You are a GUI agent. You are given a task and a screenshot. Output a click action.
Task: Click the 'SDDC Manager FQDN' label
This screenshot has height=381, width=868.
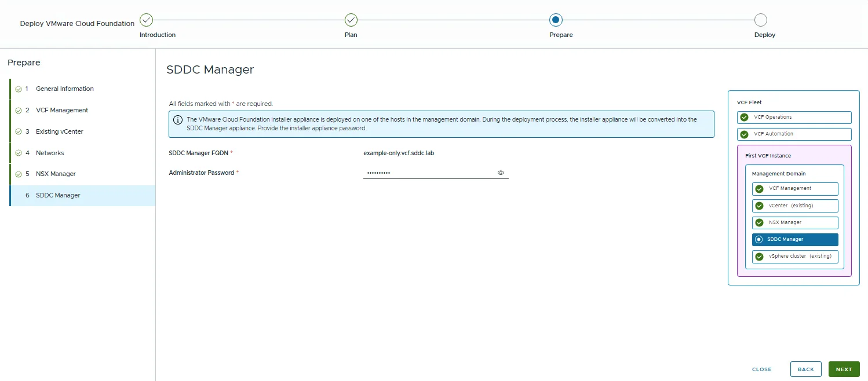[199, 153]
